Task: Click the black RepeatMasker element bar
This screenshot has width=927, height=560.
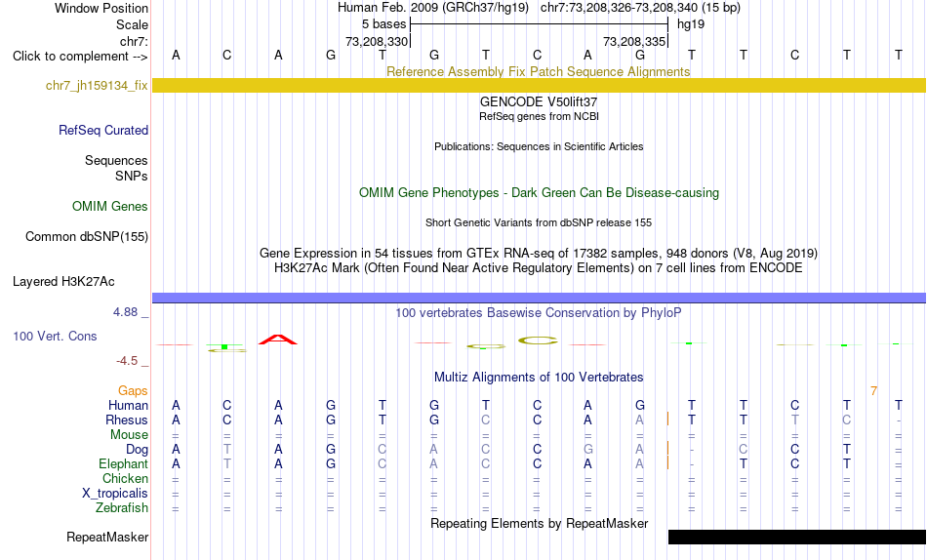Action: tap(797, 537)
